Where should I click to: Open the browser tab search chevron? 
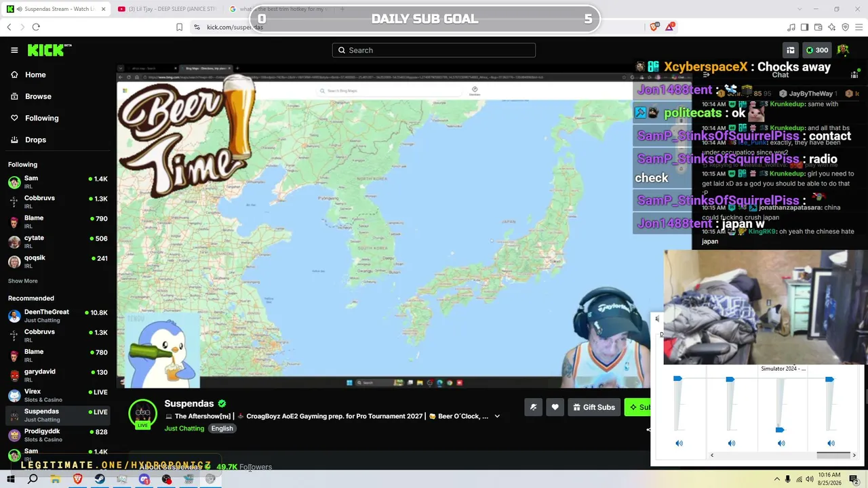tap(800, 9)
